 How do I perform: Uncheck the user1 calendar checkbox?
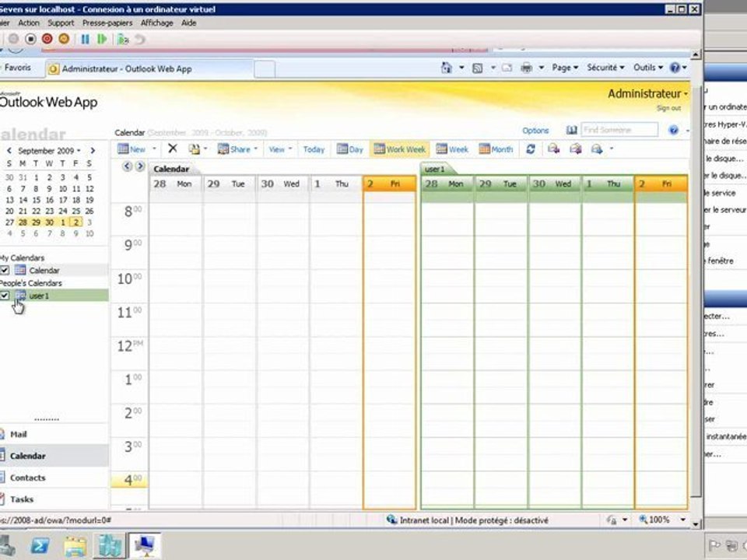5,296
